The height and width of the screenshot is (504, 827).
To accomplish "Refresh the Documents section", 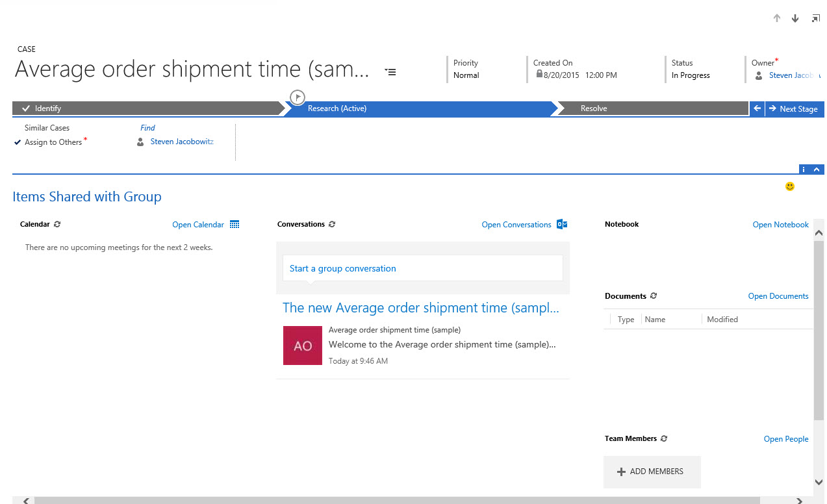I will click(x=654, y=296).
